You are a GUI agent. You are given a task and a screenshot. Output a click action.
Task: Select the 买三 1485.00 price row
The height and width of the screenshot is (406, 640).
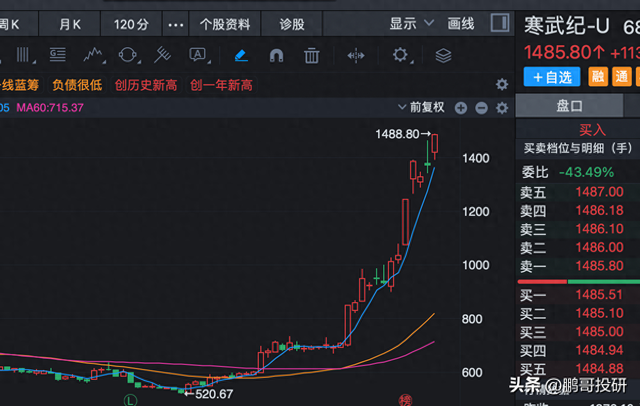(x=578, y=332)
